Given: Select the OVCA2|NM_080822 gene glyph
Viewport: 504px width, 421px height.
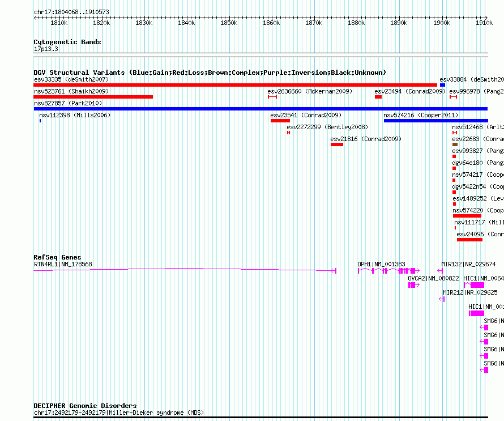Looking at the screenshot, I should (x=414, y=285).
